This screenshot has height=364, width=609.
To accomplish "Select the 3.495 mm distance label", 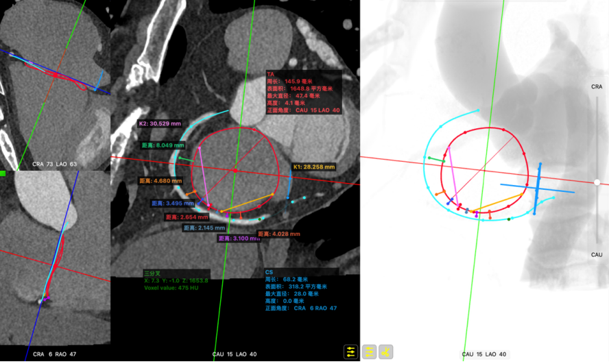I will pos(172,204).
